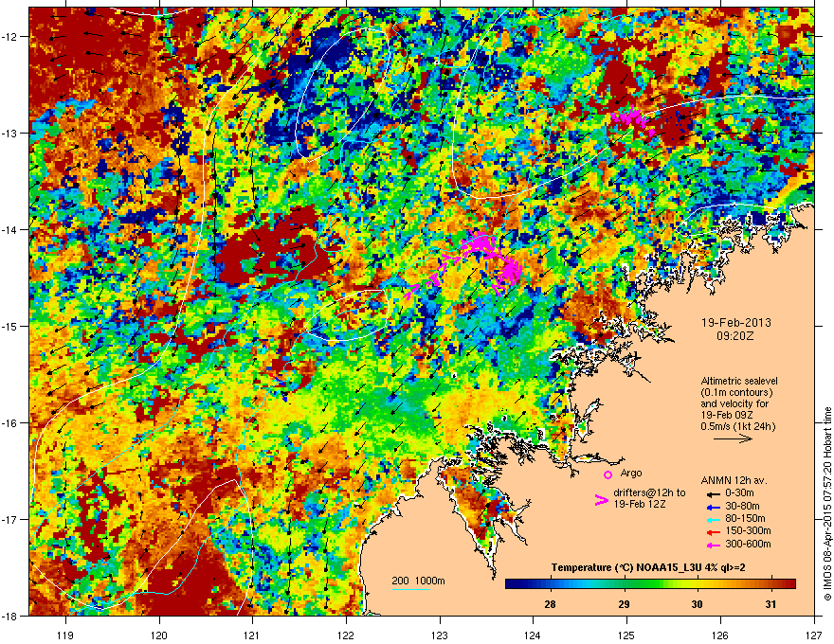The image size is (834, 644).
Task: Click the colorbar tick label '29'
Action: click(x=624, y=603)
